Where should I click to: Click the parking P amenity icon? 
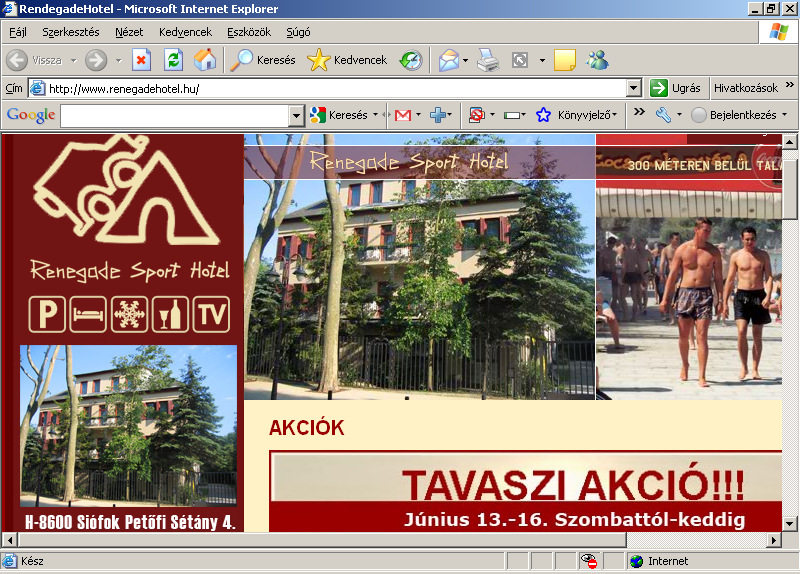tap(47, 314)
